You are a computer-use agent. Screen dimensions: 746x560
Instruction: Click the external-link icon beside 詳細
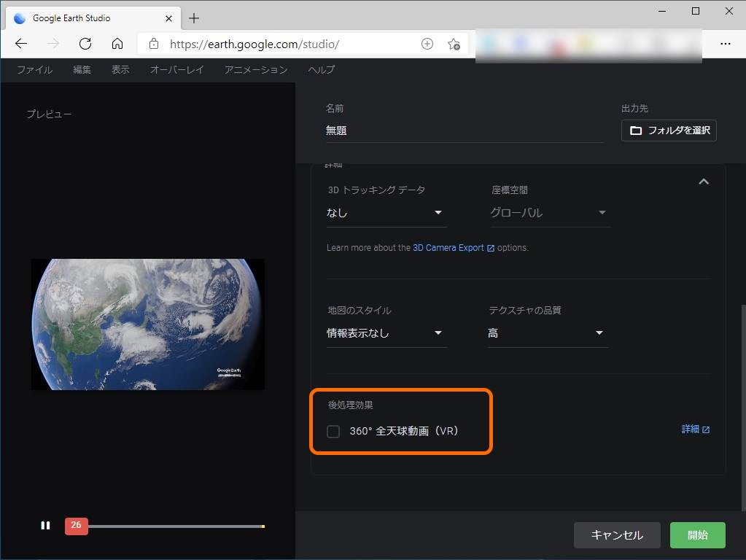coord(705,429)
